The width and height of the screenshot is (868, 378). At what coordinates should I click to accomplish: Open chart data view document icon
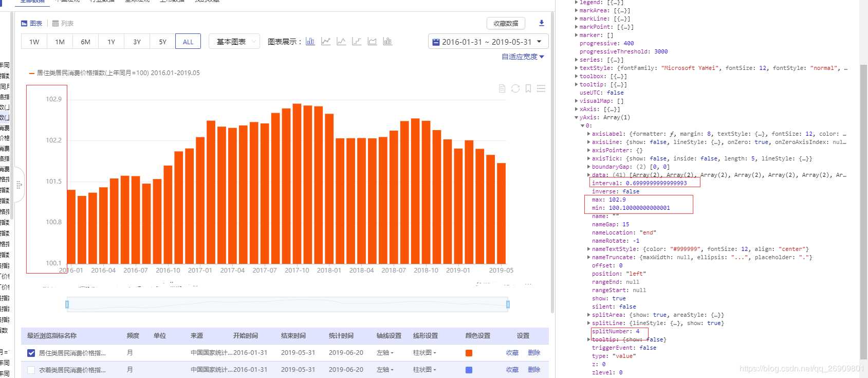point(502,88)
